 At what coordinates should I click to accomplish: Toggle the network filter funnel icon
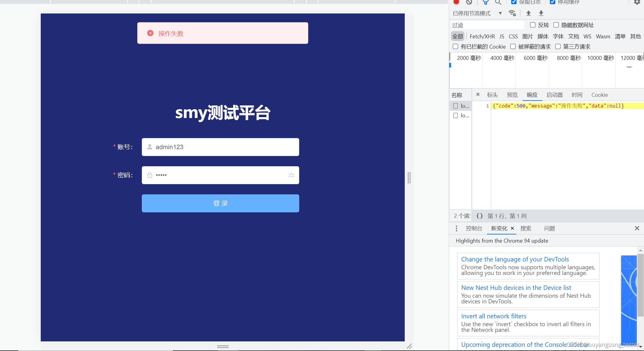(485, 2)
